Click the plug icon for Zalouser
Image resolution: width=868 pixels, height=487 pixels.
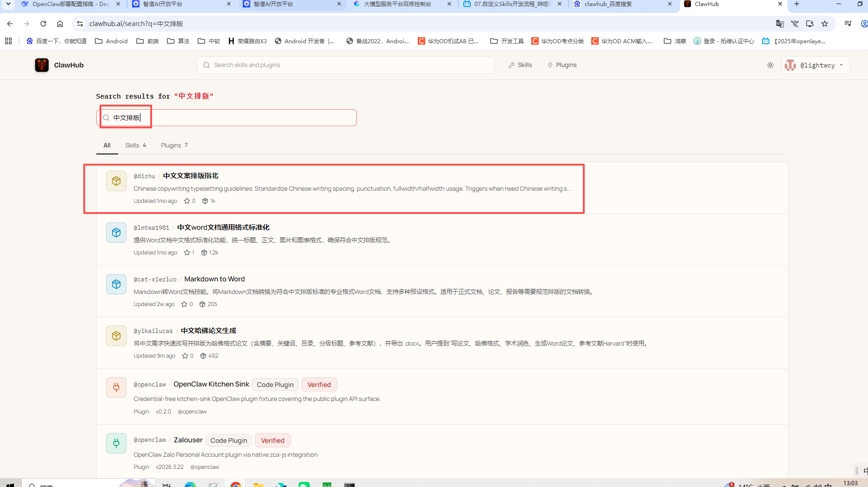116,443
